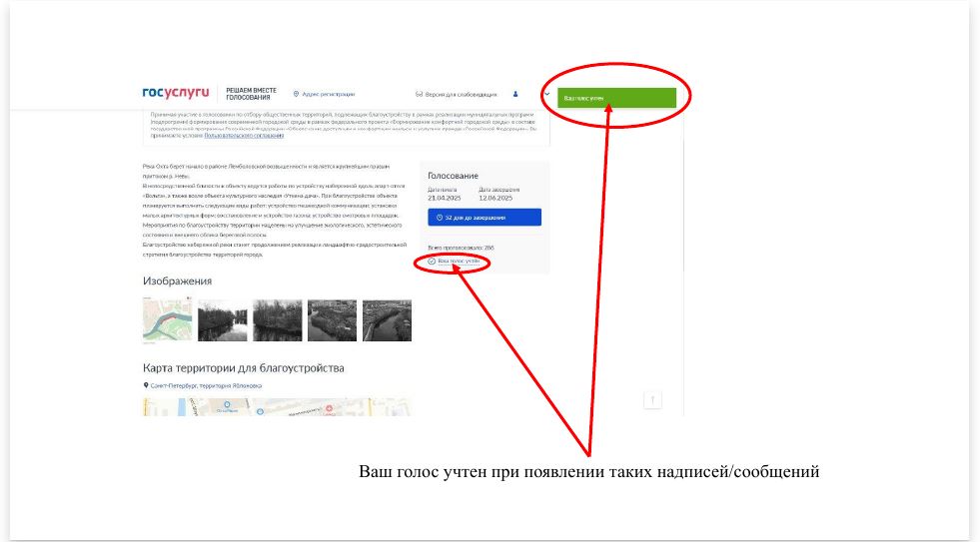Click the user profile icon
The image size is (980, 542).
(515, 94)
